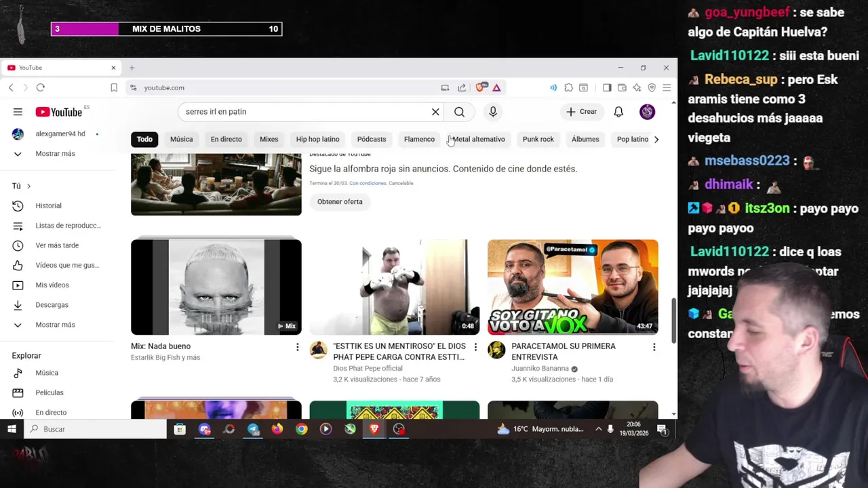Open the browser extensions puzzle icon
Image resolution: width=868 pixels, height=488 pixels.
(568, 87)
